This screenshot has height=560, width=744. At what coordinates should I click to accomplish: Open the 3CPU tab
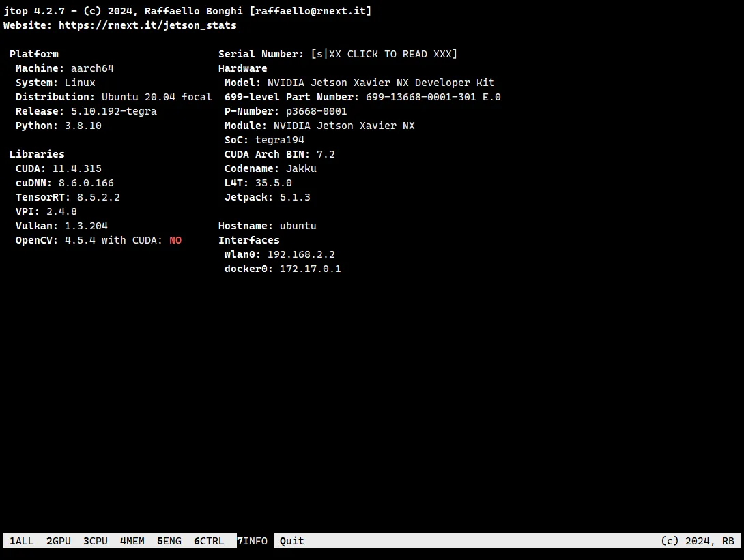tap(96, 541)
